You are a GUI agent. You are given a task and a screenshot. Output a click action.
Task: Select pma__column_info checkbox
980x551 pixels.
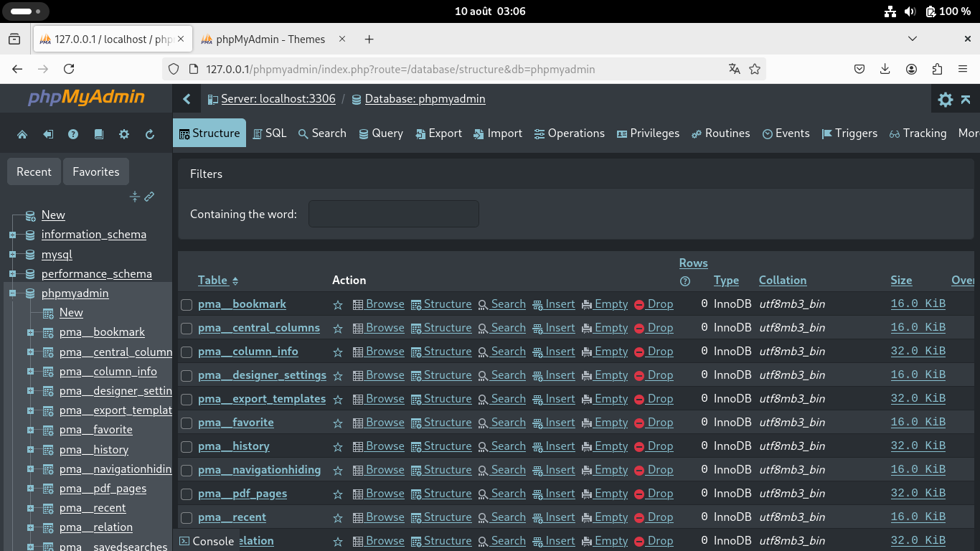pyautogui.click(x=187, y=352)
